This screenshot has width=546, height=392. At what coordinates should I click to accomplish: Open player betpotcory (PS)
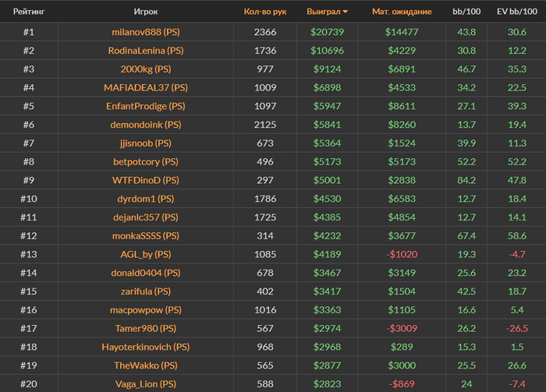[x=146, y=161]
